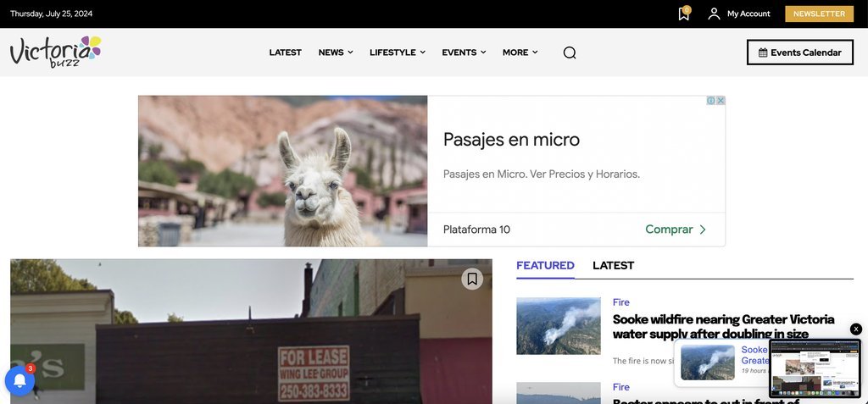
Task: Switch to the Featured tab
Action: point(545,266)
